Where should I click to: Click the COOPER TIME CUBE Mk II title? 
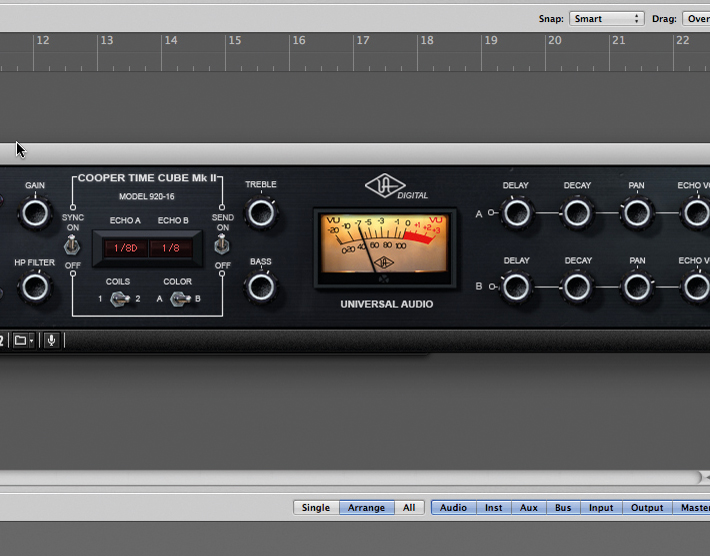147,178
